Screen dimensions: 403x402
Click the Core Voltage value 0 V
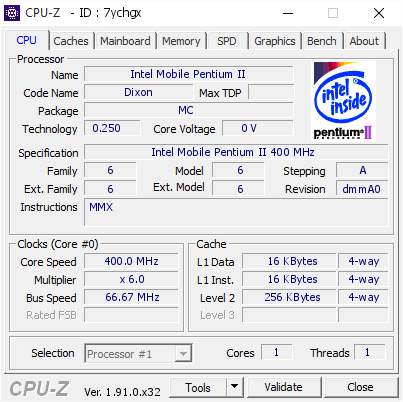pos(258,128)
